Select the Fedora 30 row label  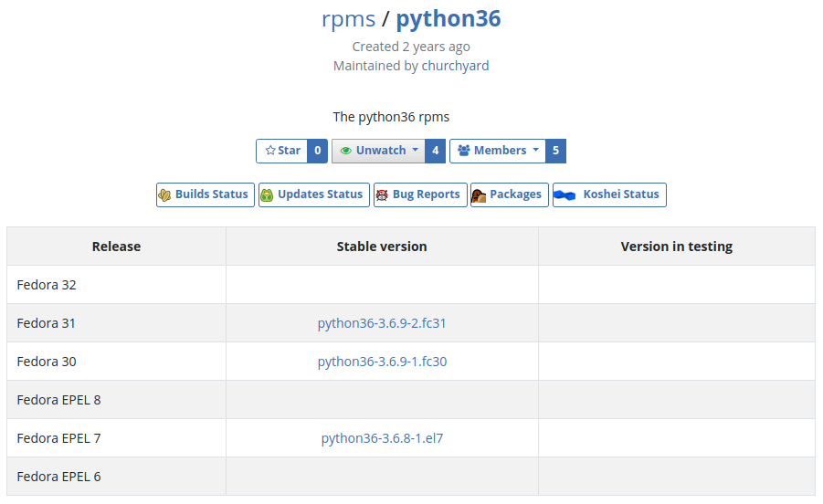47,362
